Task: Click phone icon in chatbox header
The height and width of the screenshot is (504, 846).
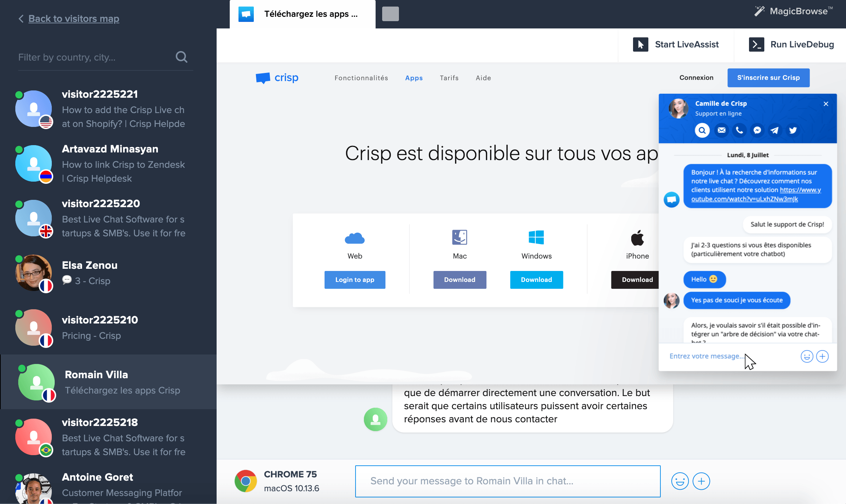Action: tap(739, 130)
